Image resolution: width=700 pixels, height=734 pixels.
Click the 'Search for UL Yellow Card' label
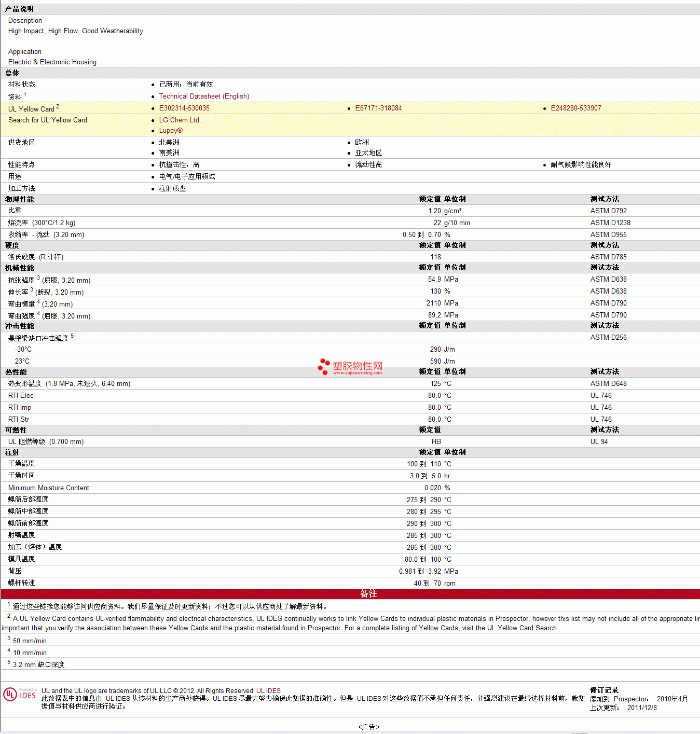coord(48,120)
